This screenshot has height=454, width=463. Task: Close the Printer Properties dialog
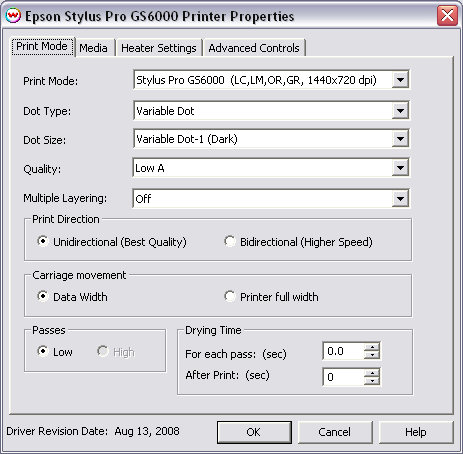pyautogui.click(x=447, y=16)
